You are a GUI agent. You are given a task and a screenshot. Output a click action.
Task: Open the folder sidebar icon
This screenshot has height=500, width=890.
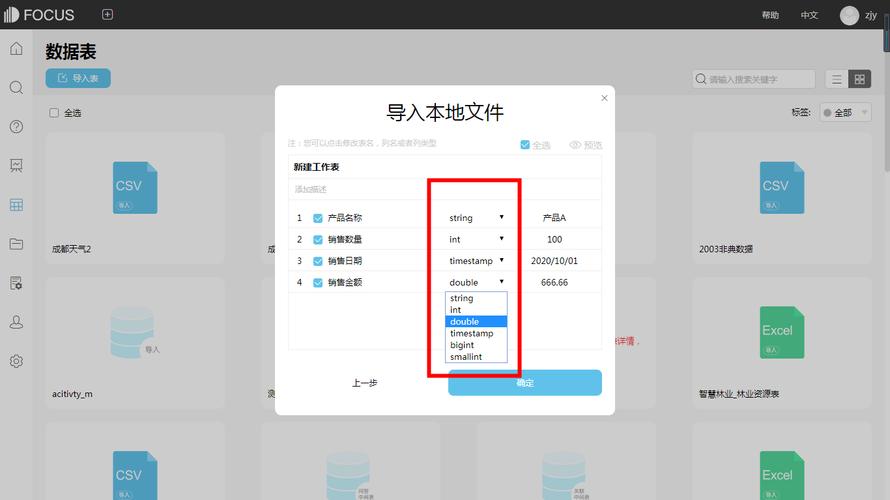click(x=16, y=243)
